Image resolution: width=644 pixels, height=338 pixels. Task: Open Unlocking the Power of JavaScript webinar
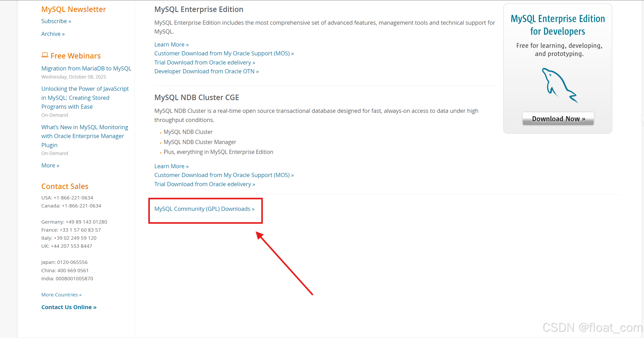85,98
